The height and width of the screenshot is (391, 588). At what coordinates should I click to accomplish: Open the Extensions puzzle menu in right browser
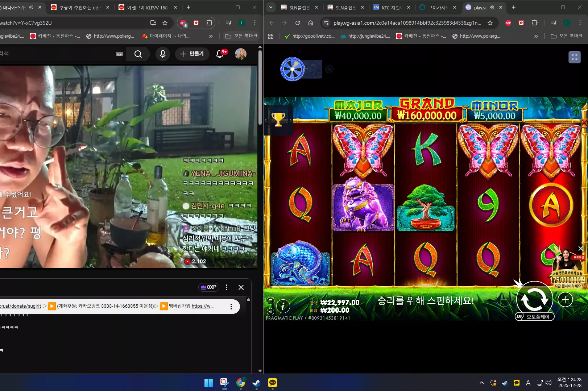[534, 23]
